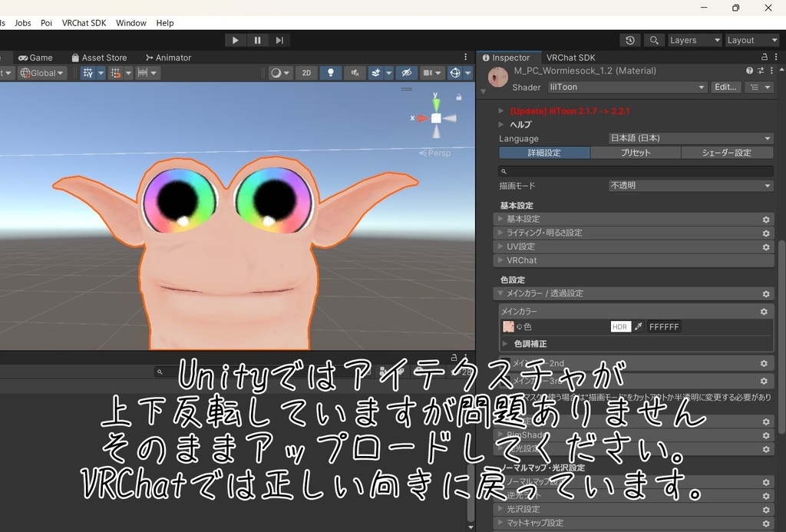This screenshot has width=786, height=532.
Task: Enable HDR on the color field
Action: tap(619, 326)
